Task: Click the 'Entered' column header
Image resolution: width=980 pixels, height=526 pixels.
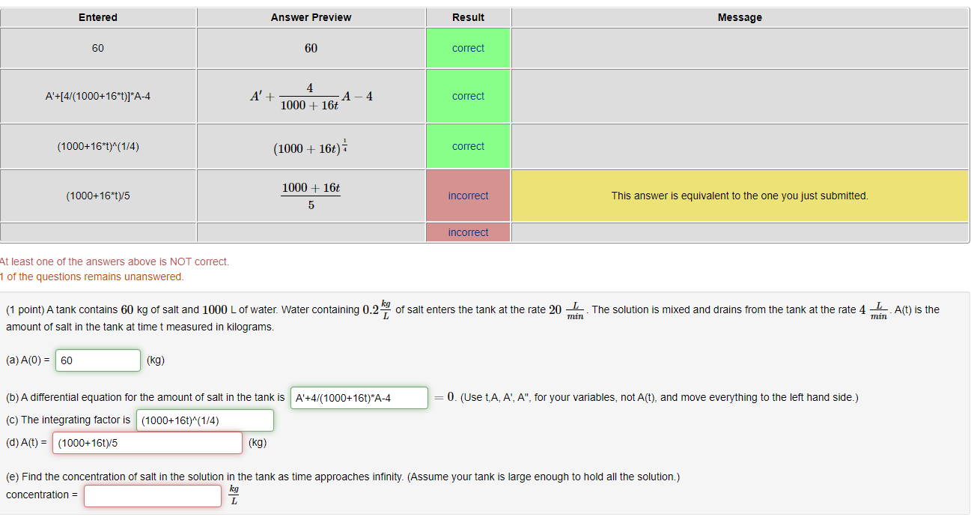Action: tap(97, 17)
